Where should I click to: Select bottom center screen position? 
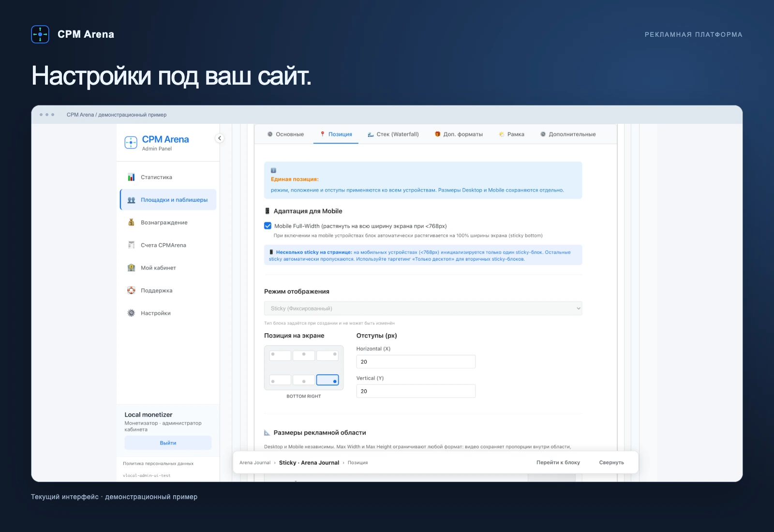point(304,380)
